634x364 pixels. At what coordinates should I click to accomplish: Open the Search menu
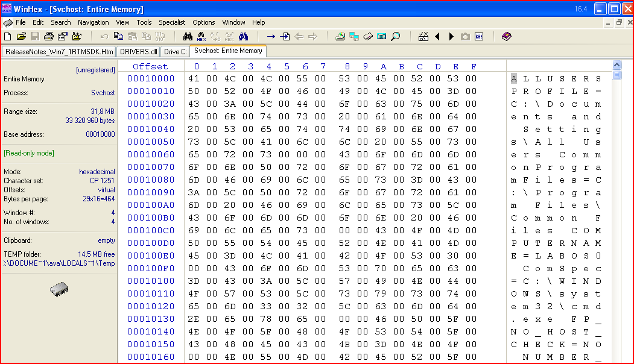(x=61, y=23)
